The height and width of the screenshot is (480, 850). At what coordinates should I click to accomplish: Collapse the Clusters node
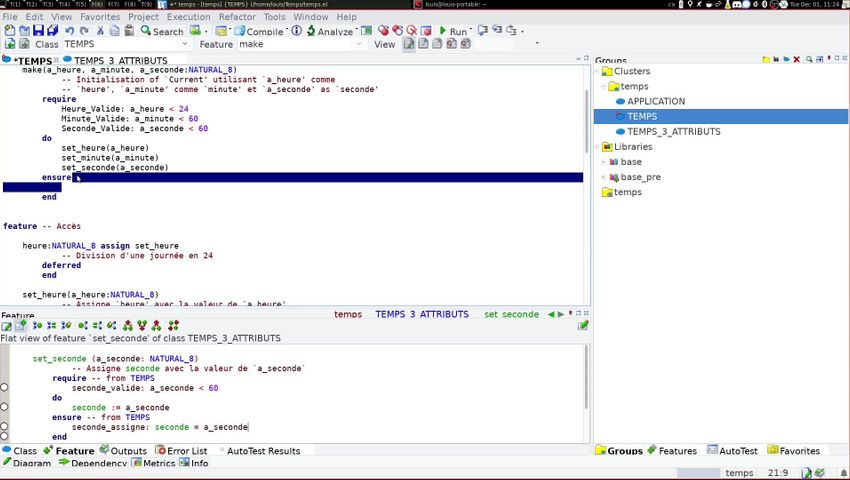click(x=597, y=71)
